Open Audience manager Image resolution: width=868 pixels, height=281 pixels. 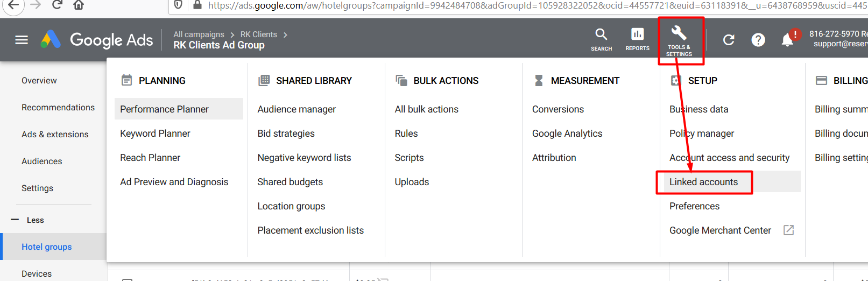coord(297,109)
